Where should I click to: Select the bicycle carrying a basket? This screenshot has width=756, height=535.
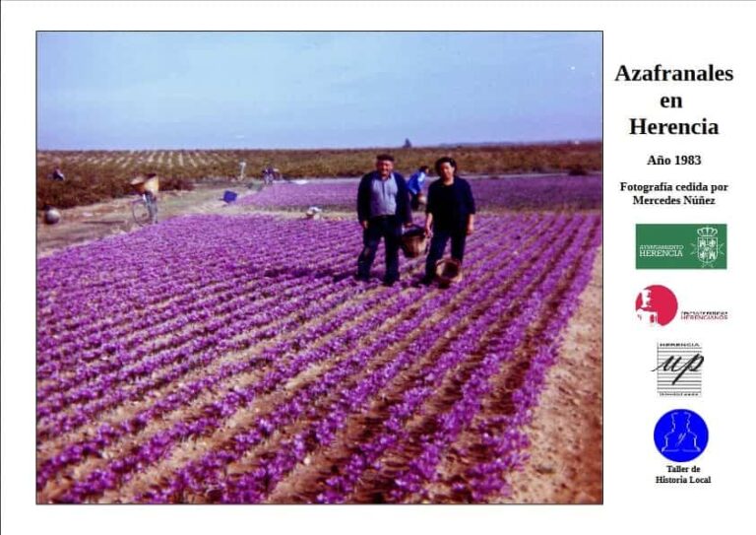click(145, 199)
